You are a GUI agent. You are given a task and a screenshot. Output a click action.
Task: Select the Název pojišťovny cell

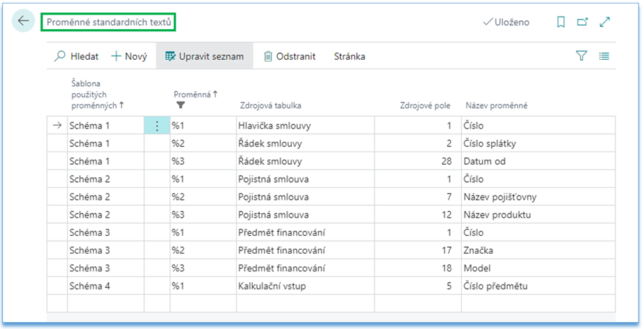499,197
